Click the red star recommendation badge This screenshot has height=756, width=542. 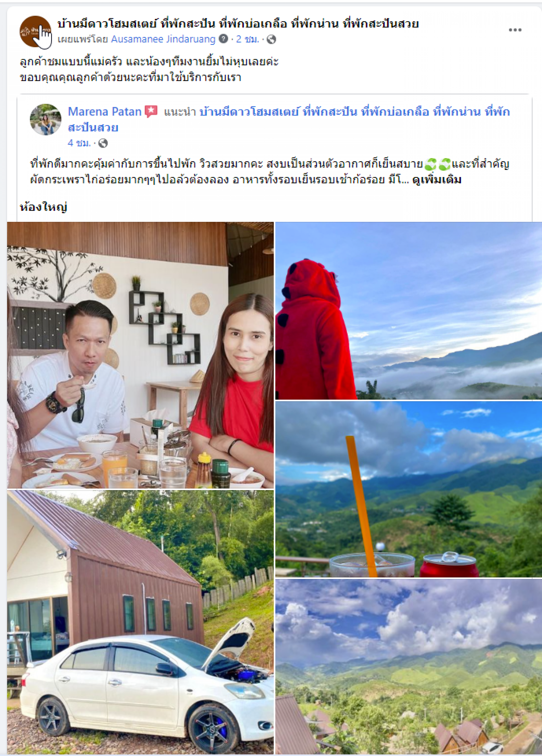pyautogui.click(x=151, y=111)
